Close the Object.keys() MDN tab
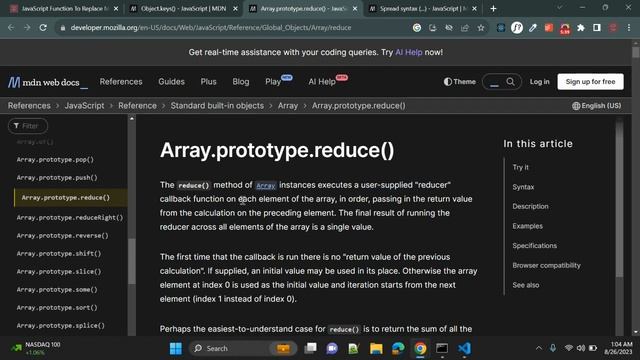 coord(235,9)
